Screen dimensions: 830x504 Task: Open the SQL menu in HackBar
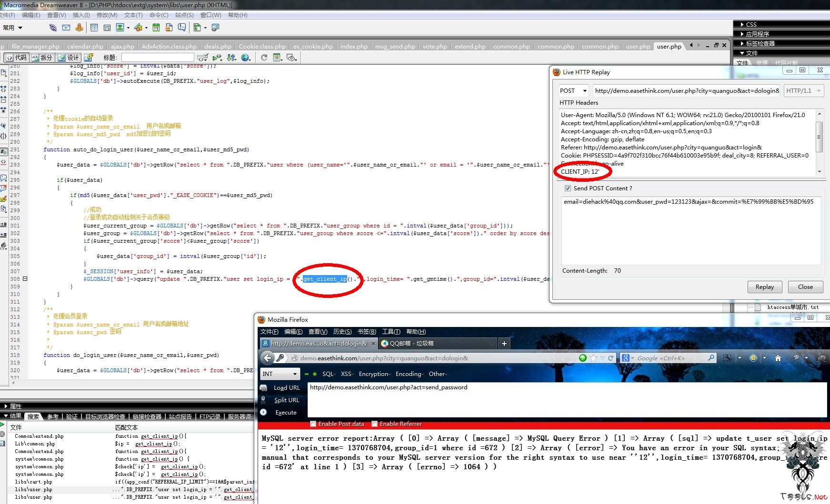[x=329, y=374]
